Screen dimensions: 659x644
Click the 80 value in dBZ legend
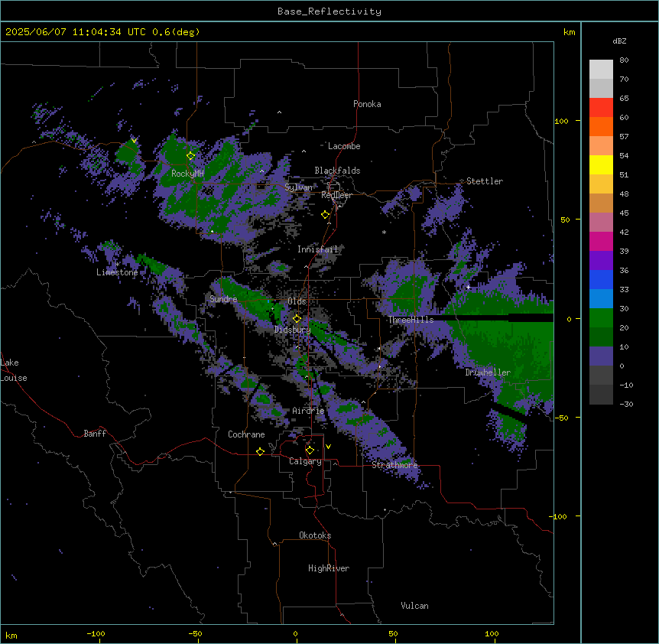pyautogui.click(x=624, y=60)
